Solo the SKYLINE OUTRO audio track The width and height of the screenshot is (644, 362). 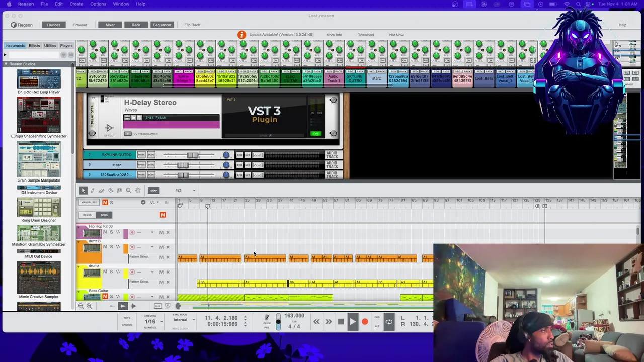151,155
